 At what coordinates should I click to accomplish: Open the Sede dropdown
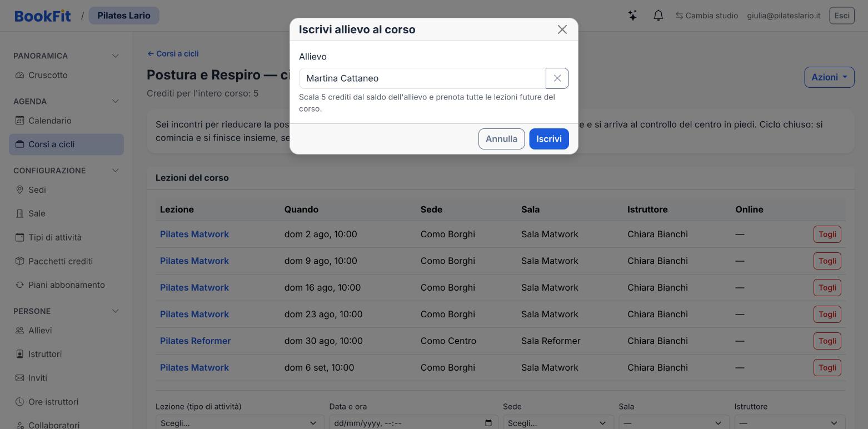coord(558,423)
